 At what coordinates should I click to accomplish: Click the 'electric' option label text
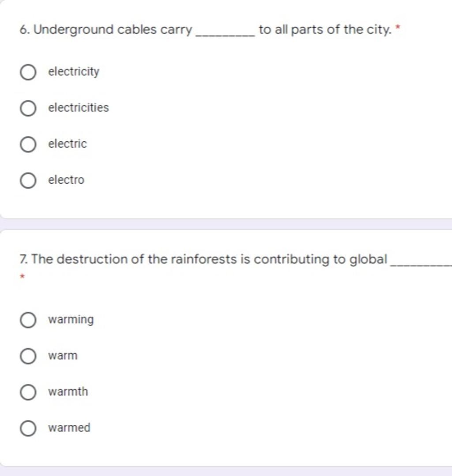(68, 144)
